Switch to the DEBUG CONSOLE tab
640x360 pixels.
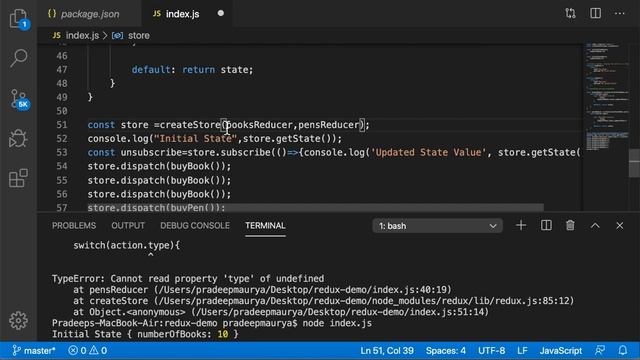pyautogui.click(x=195, y=225)
